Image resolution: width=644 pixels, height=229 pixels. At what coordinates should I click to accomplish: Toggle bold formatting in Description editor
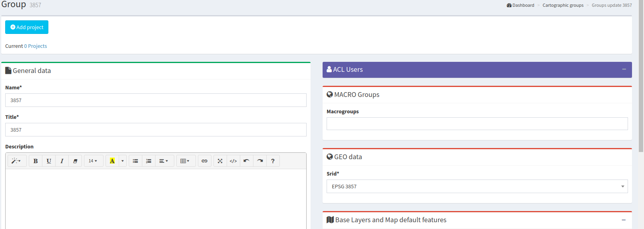click(x=36, y=161)
